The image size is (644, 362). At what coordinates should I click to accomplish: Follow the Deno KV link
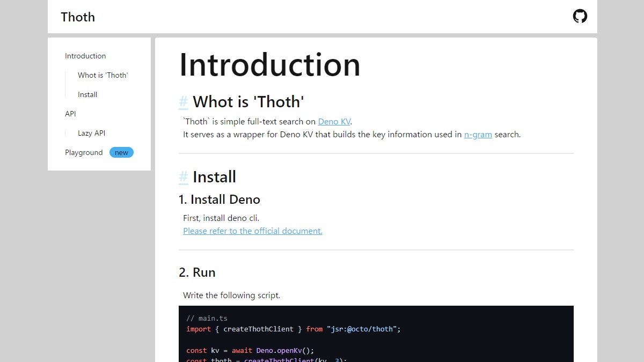click(335, 121)
